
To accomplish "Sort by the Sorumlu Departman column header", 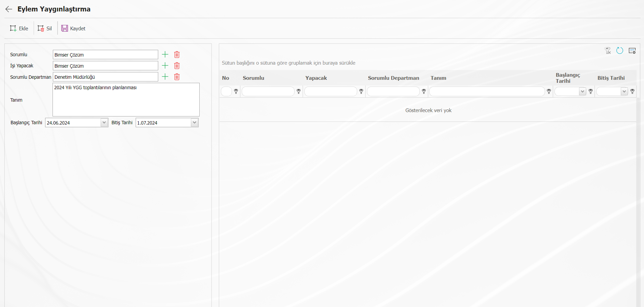I will (x=394, y=78).
